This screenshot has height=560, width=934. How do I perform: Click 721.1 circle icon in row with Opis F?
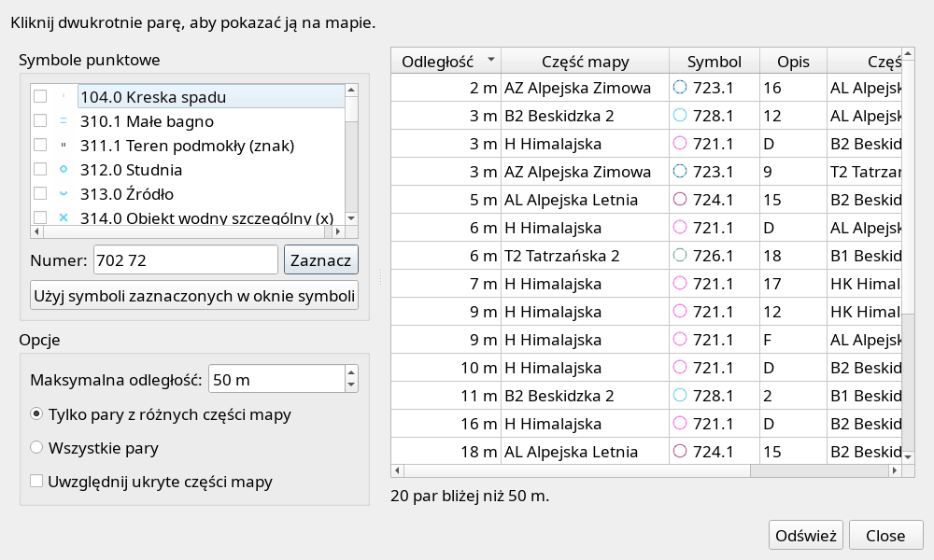coord(680,339)
